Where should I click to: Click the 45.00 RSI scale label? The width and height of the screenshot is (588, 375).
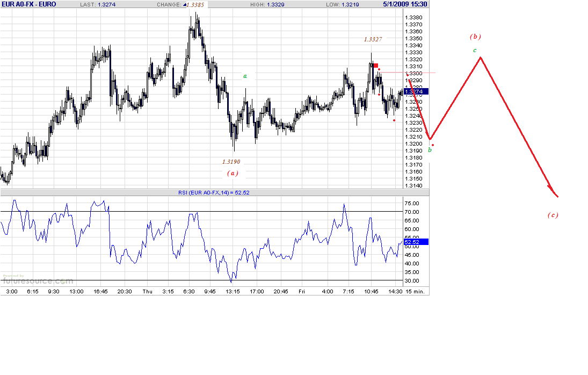[412, 255]
